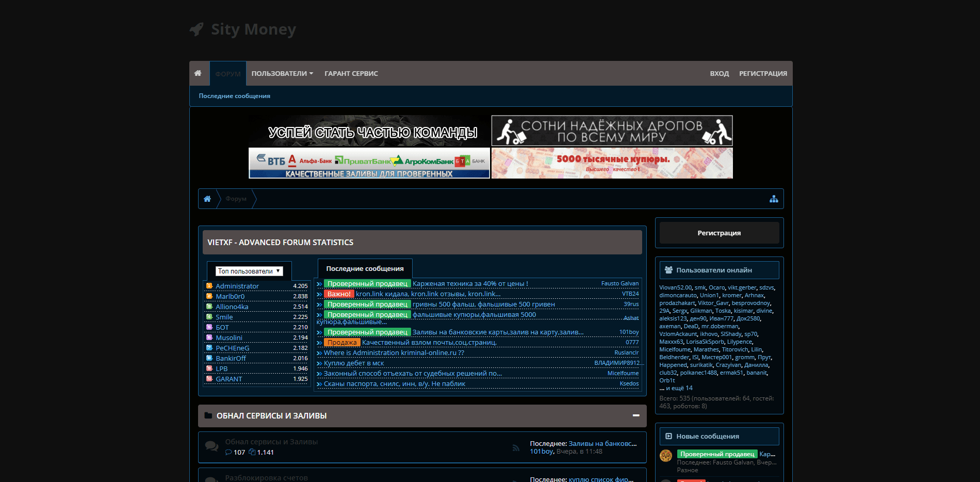
Task: Click the speech bubbles icon of first forum node
Action: [x=211, y=446]
